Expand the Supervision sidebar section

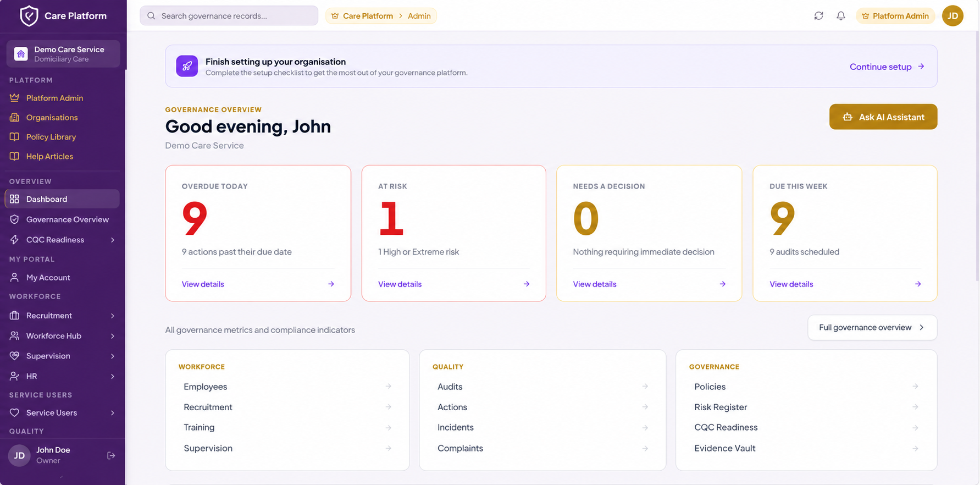113,356
